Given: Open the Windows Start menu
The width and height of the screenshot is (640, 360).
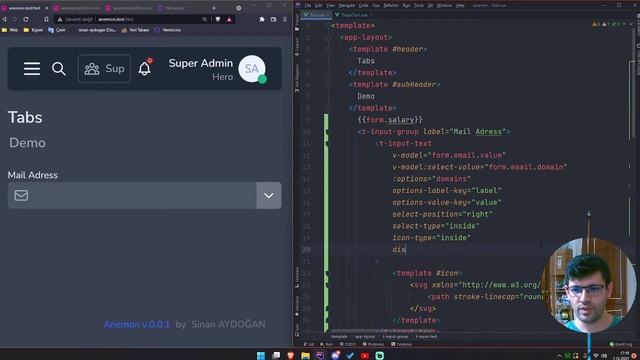Looking at the screenshot, I should (261, 356).
